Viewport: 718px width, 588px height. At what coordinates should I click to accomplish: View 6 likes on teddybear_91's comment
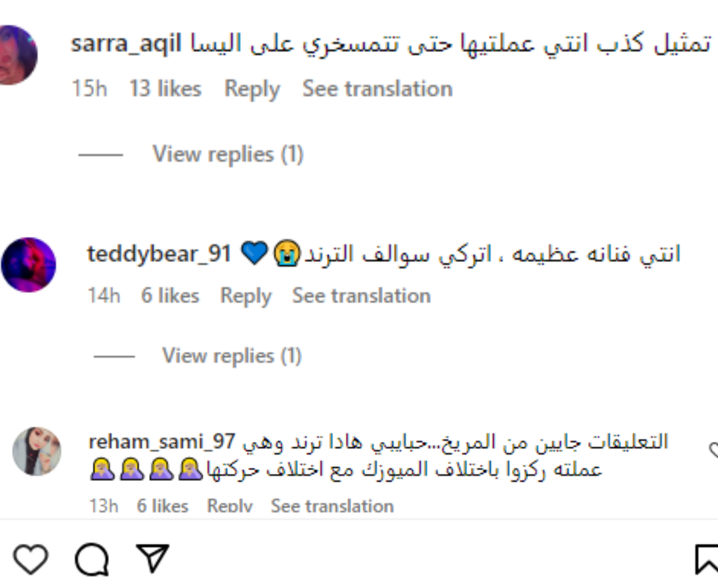(x=170, y=295)
